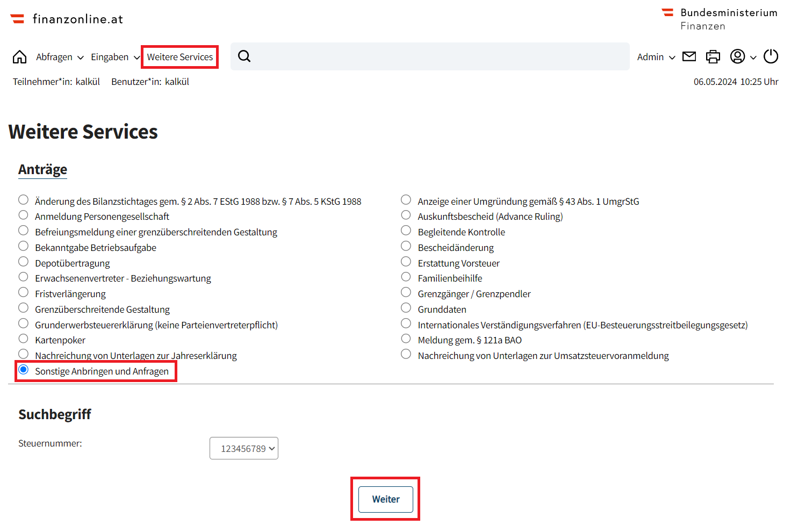Screen dimensions: 791x532
Task: Open the Admin menu
Action: tap(656, 56)
